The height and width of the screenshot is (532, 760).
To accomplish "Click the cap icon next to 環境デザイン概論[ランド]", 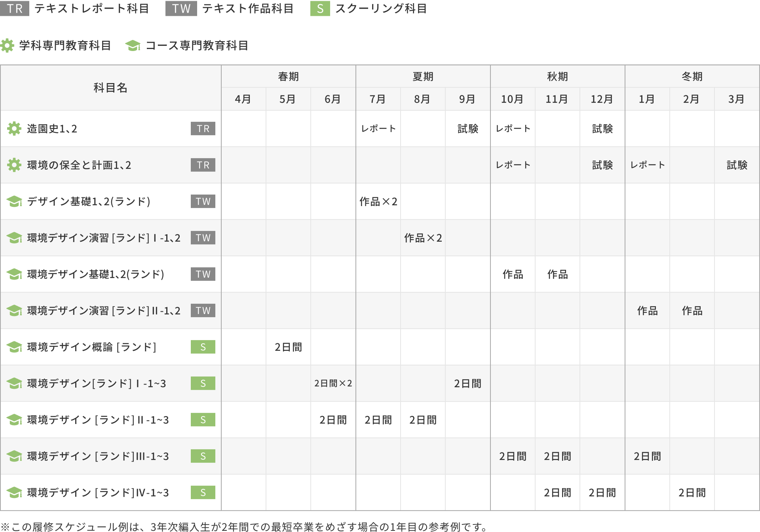I will (x=14, y=347).
